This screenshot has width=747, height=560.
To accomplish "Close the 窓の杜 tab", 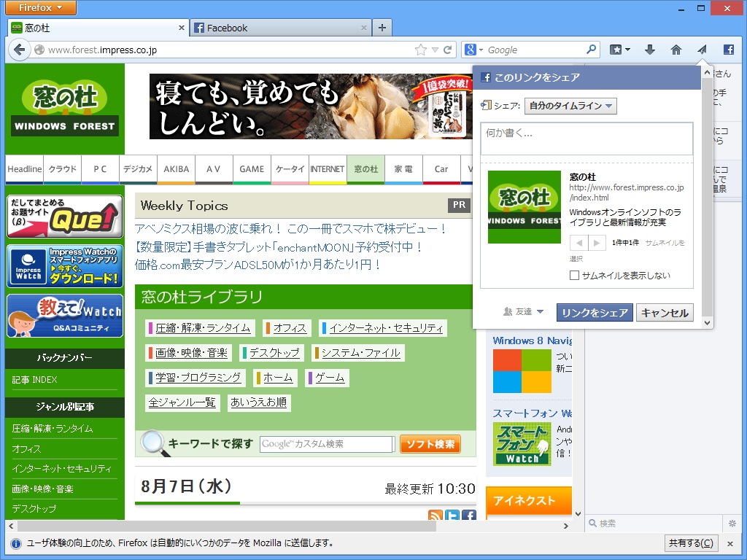I will pyautogui.click(x=181, y=28).
